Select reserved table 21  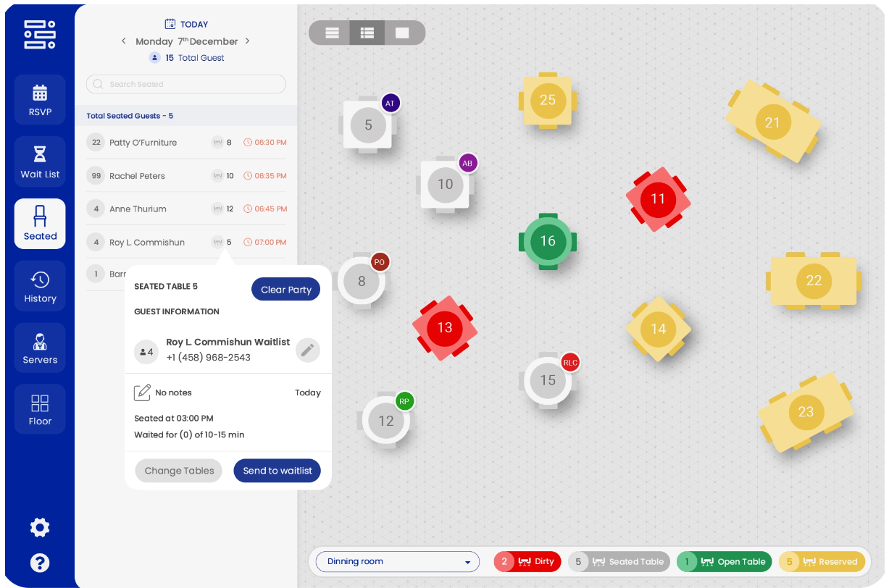click(772, 122)
